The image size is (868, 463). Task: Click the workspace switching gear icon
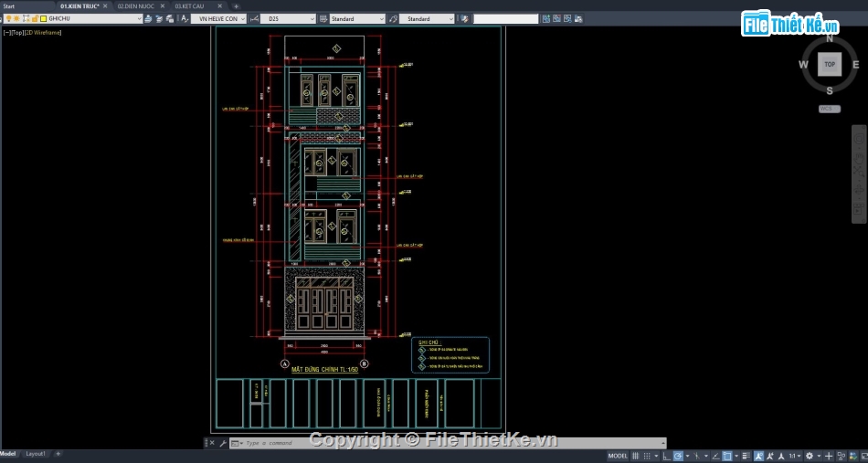810,456
